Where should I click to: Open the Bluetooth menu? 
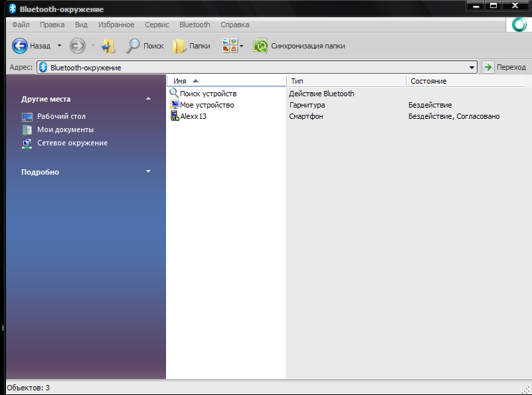[x=195, y=25]
